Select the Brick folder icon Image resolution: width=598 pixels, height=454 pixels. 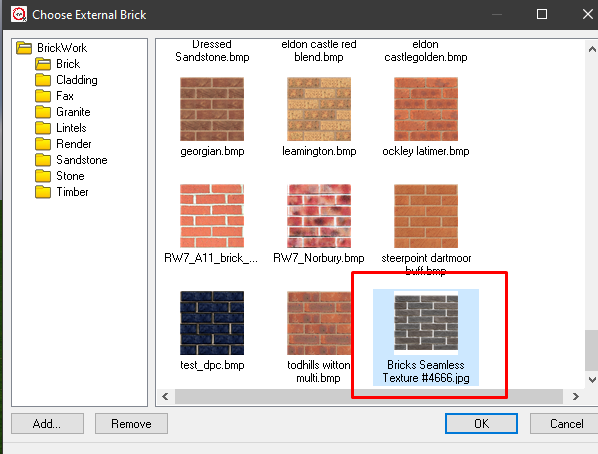(x=43, y=64)
